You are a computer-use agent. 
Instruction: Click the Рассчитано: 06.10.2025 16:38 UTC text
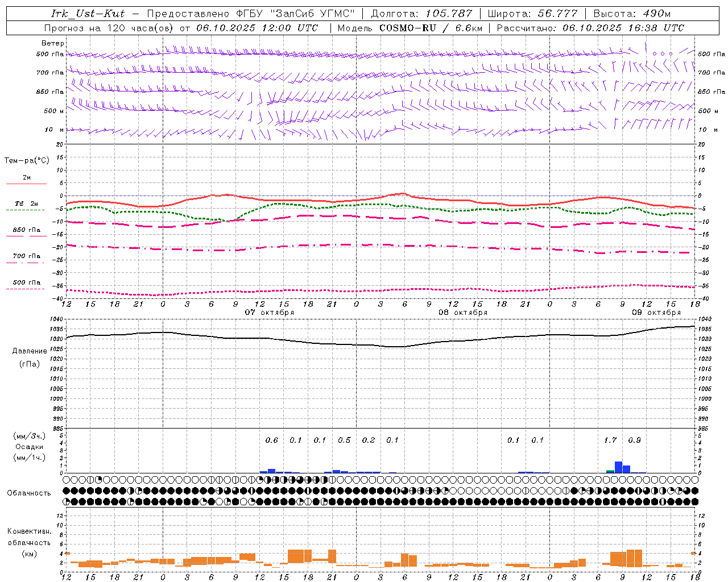coord(590,28)
